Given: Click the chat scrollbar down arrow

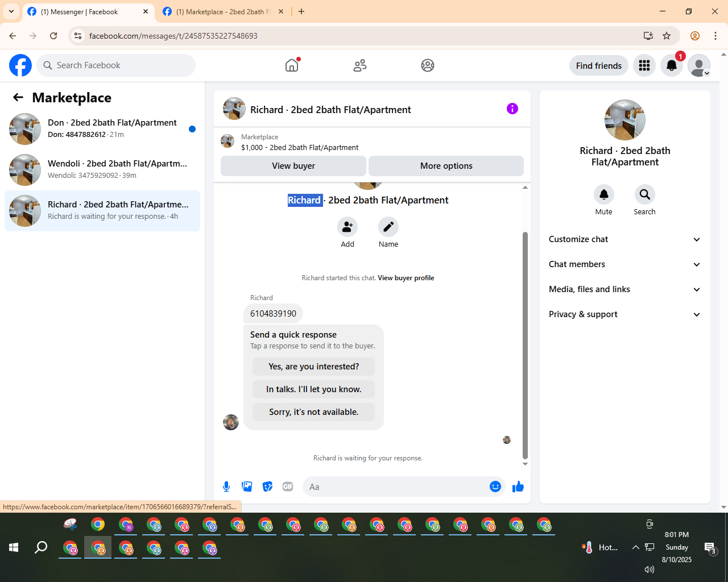Looking at the screenshot, I should click(525, 464).
